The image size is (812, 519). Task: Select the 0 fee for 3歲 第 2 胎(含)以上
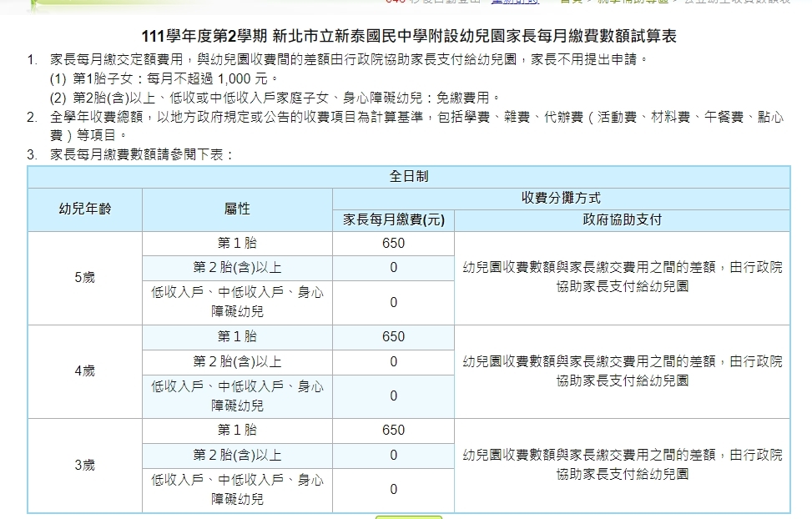pyautogui.click(x=394, y=456)
